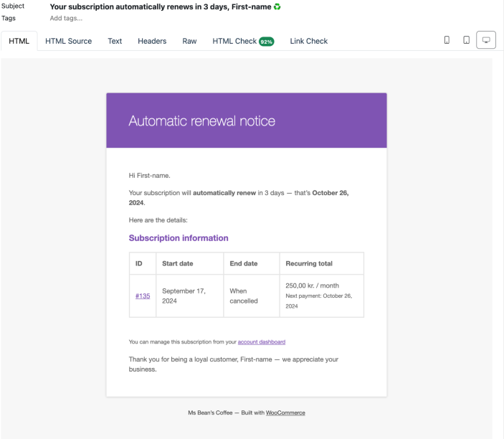Switch to the Text tab
The width and height of the screenshot is (504, 439).
click(115, 41)
